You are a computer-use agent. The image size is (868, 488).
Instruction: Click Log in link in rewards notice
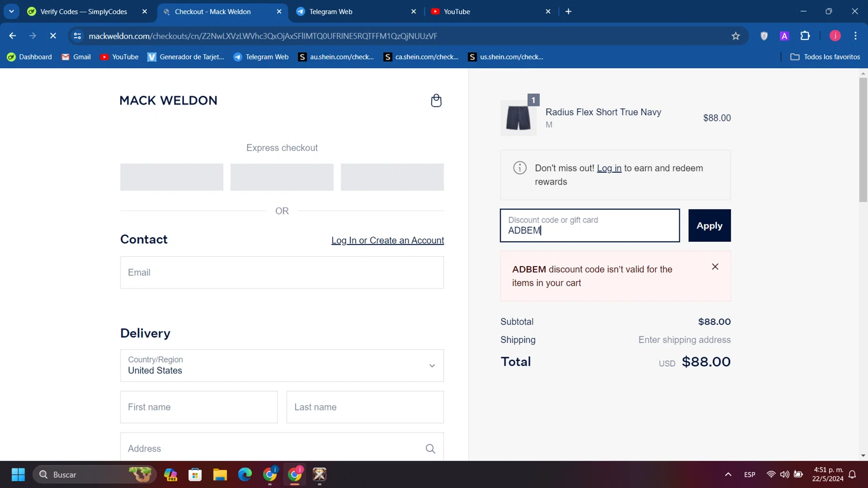[609, 168]
